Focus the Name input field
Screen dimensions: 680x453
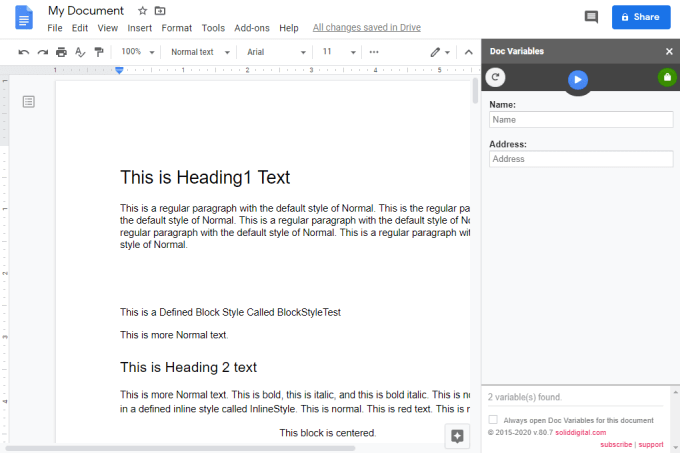pos(581,120)
